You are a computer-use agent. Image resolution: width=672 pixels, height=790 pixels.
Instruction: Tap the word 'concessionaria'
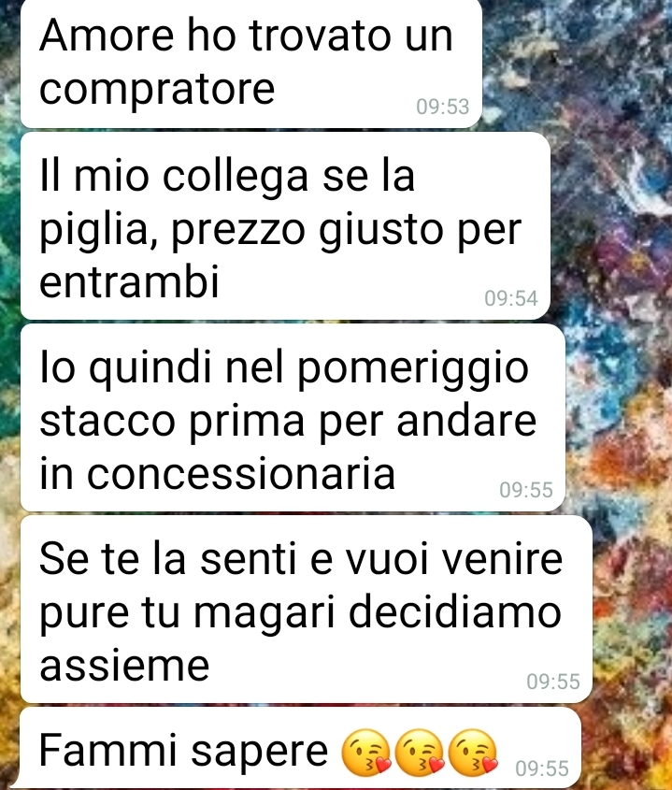coord(217,472)
